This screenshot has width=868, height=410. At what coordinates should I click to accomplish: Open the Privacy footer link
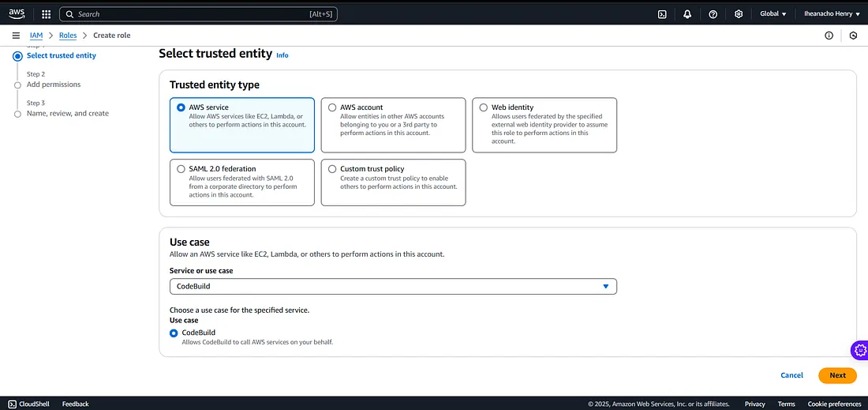[754, 404]
